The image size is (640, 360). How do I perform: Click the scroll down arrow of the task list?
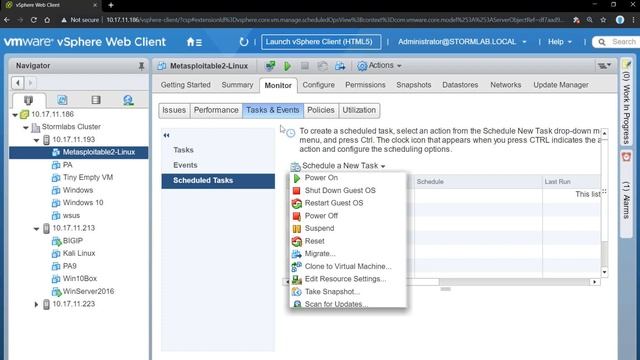(x=604, y=272)
